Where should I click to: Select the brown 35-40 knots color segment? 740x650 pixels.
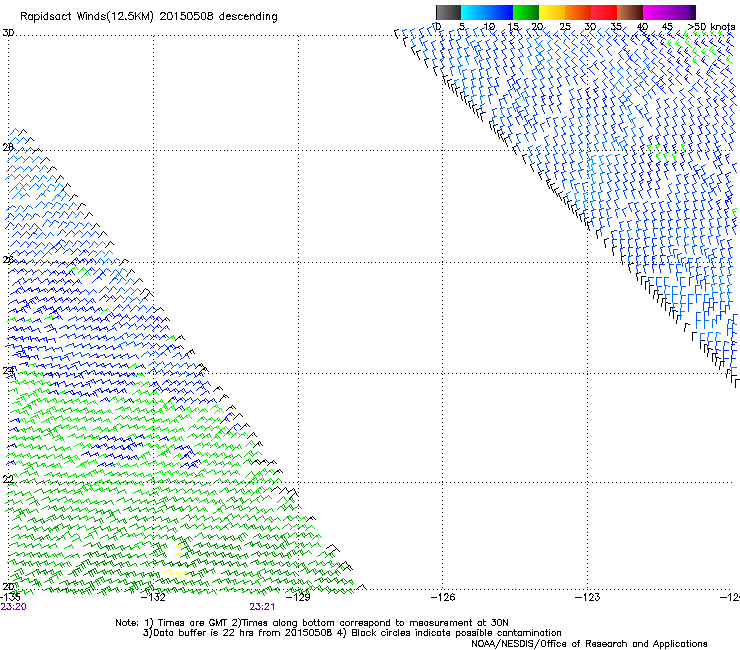(x=630, y=12)
